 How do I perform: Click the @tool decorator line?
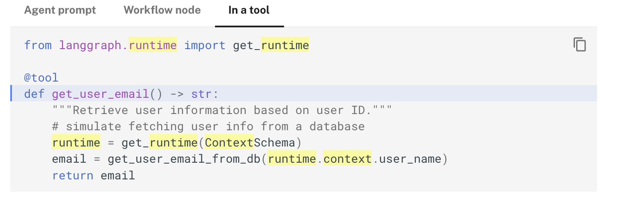point(41,78)
